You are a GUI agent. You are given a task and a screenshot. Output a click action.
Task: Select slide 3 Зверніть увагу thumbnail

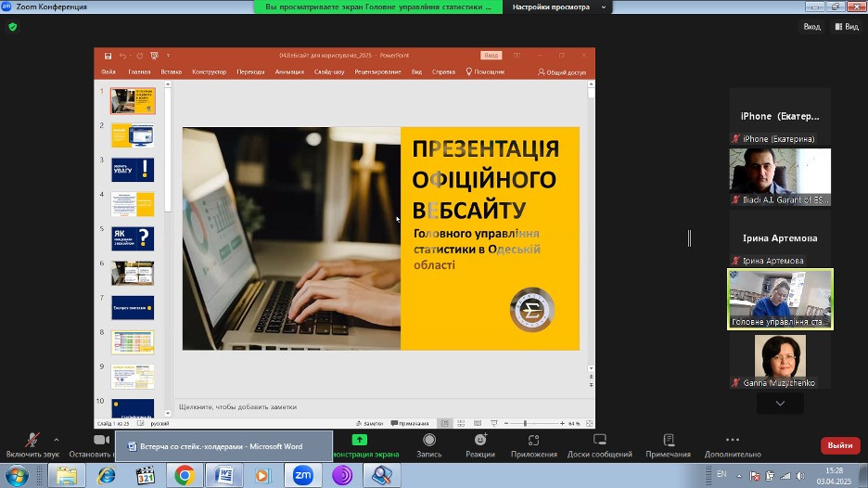coord(133,170)
